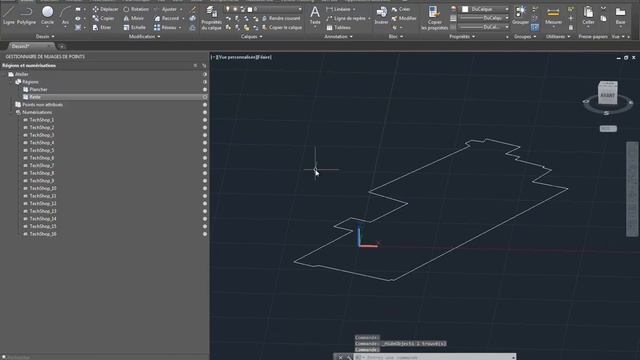The height and width of the screenshot is (360, 640).
Task: Toggle visibility of TechShop_5 scan
Action: point(204,150)
